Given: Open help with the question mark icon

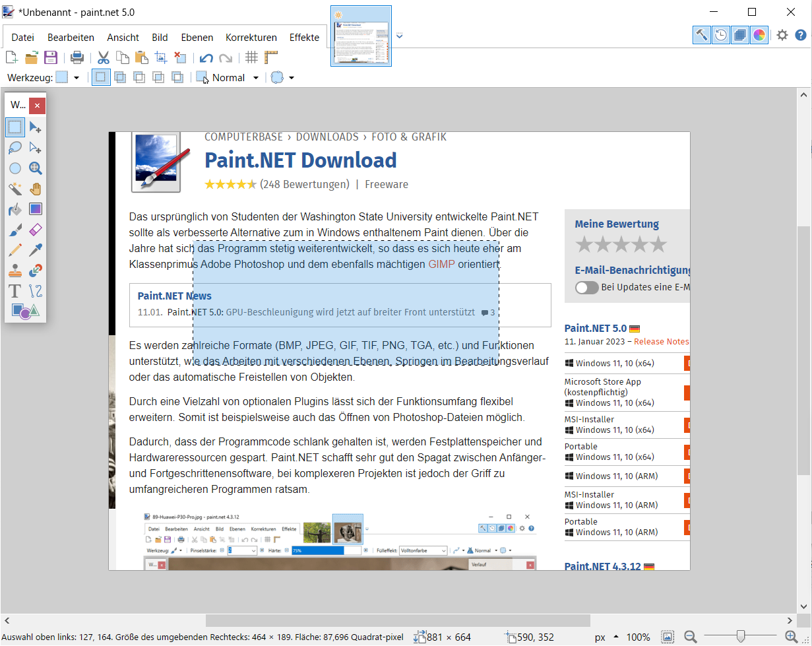Looking at the screenshot, I should pyautogui.click(x=800, y=35).
